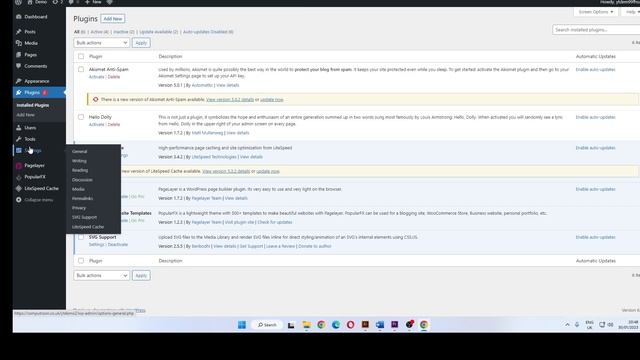Image resolution: width=640 pixels, height=360 pixels.
Task: Open Dashboard from the sidebar icon
Action: pos(18,17)
